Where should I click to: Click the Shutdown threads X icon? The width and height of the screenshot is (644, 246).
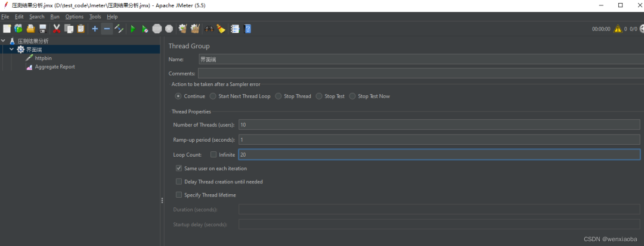(169, 29)
